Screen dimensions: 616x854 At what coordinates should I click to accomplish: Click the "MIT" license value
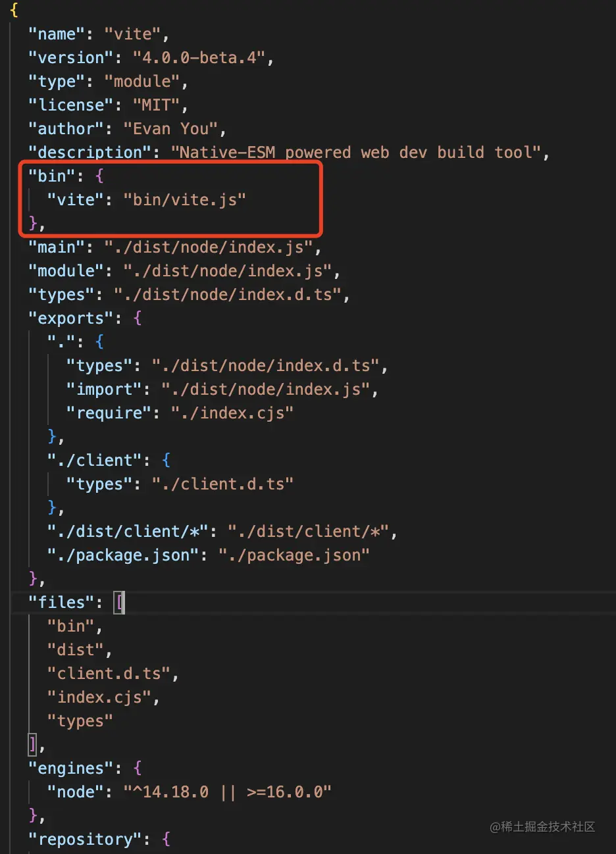(x=157, y=105)
